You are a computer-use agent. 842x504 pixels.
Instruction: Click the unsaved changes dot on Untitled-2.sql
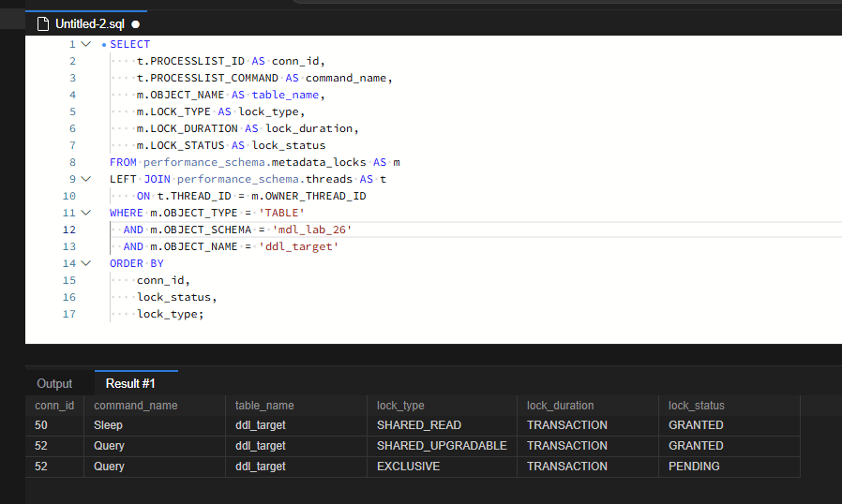click(136, 24)
